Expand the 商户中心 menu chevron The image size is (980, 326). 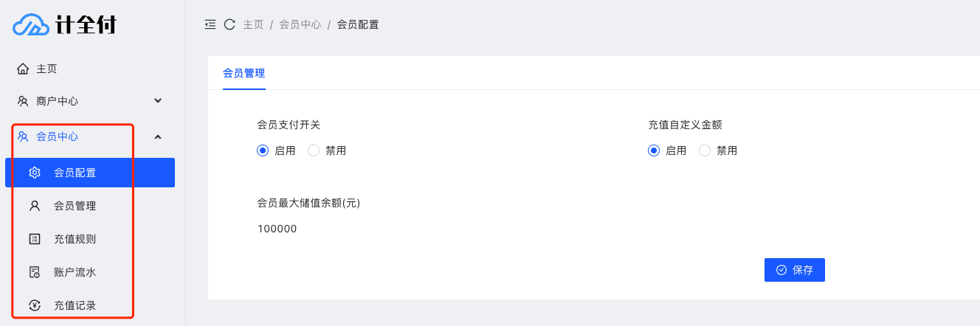(157, 100)
